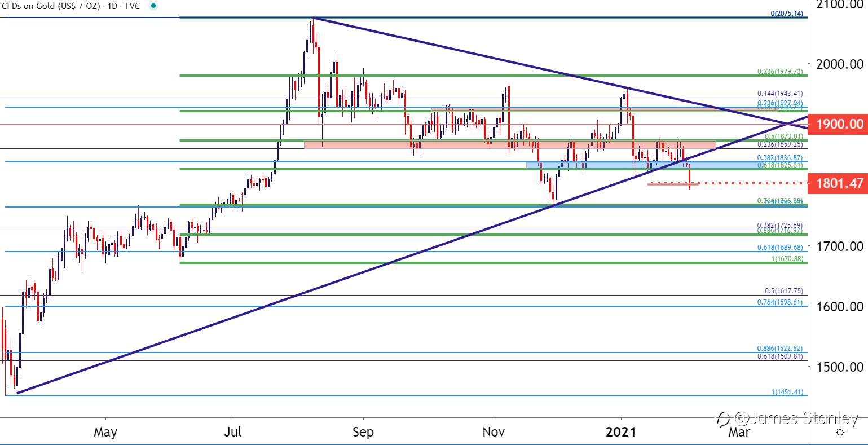
Task: Click the Nov label on time axis
Action: [494, 432]
